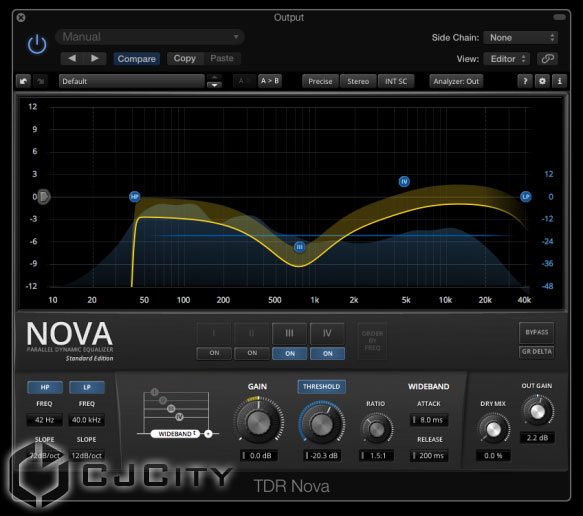Click the undo arrow icon
This screenshot has width=583, height=516.
[x=23, y=81]
